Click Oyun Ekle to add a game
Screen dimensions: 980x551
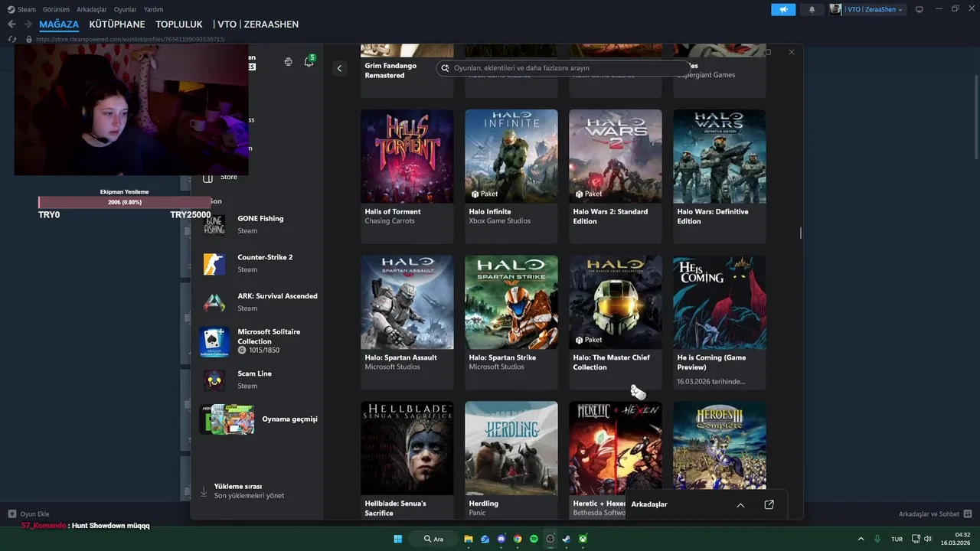(x=29, y=514)
